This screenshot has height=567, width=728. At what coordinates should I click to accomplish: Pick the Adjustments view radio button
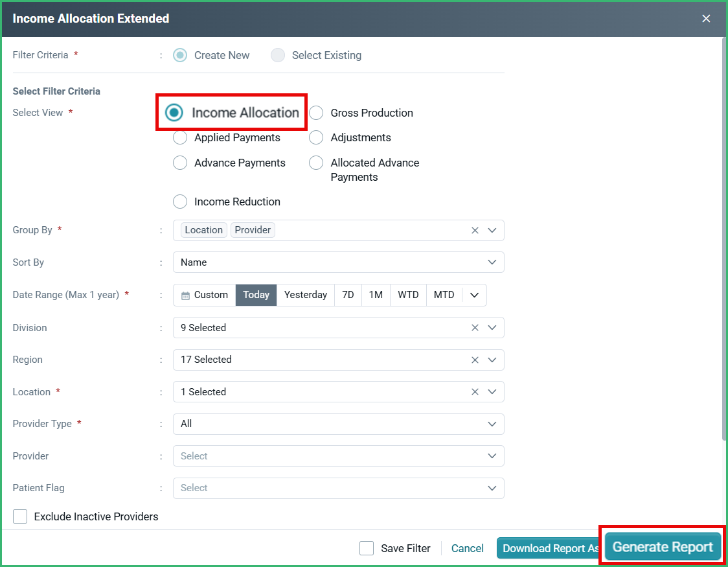pyautogui.click(x=316, y=137)
